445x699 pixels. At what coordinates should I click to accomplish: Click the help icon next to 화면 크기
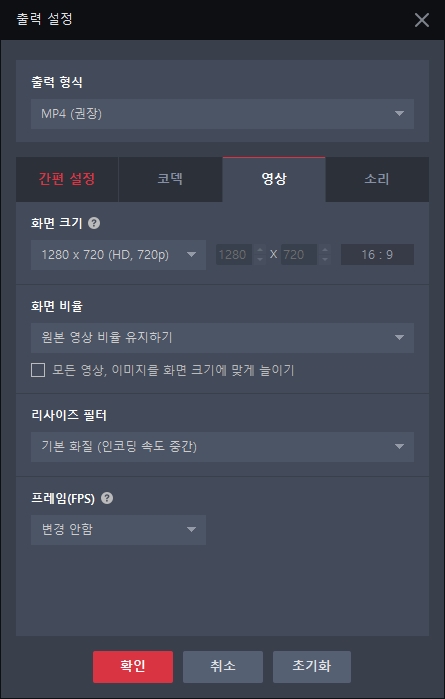click(94, 223)
